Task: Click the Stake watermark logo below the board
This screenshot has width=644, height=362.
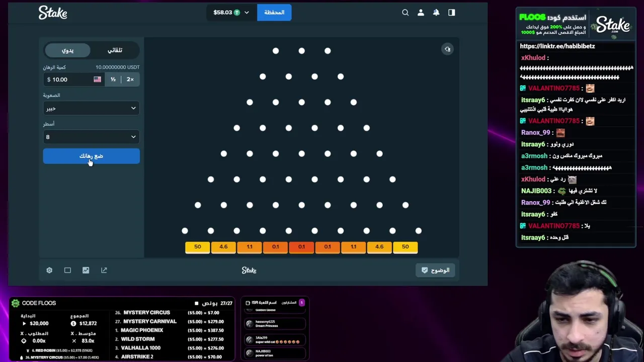Action: [249, 270]
